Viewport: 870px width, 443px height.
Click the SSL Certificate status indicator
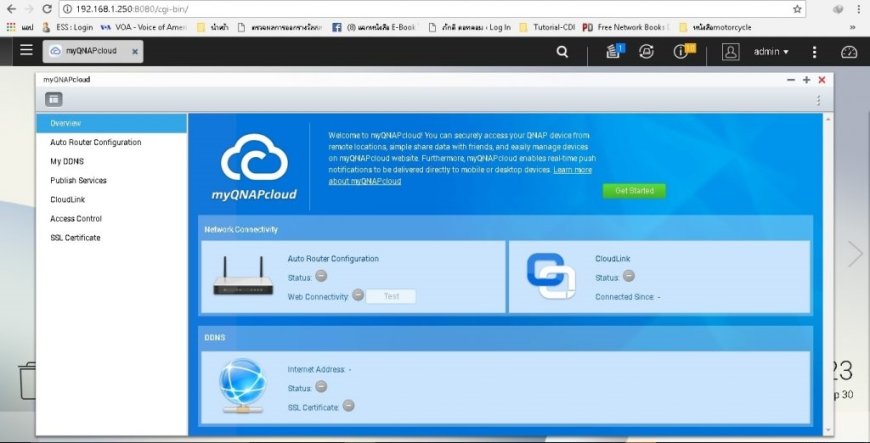tap(348, 406)
